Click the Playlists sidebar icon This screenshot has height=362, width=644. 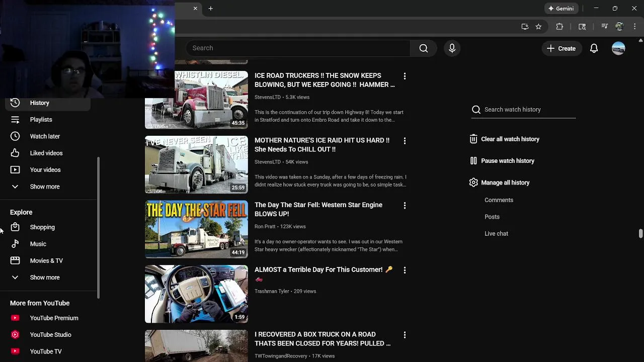15,120
